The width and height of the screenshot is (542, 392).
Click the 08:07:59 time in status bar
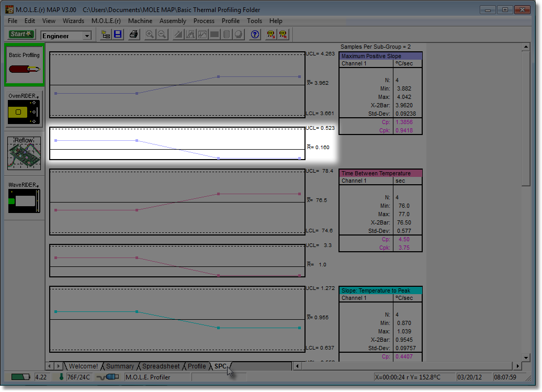tap(505, 377)
